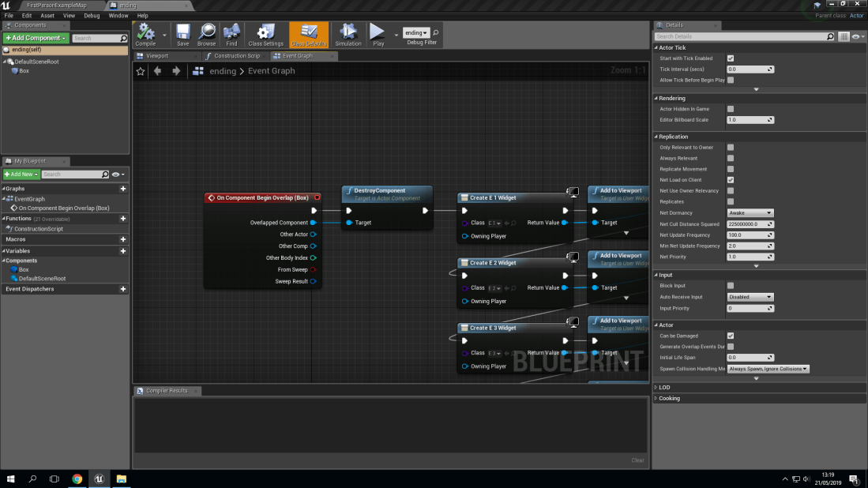Viewport: 868px width, 488px height.
Task: Open Auto Receive Input dropdown
Action: point(750,297)
